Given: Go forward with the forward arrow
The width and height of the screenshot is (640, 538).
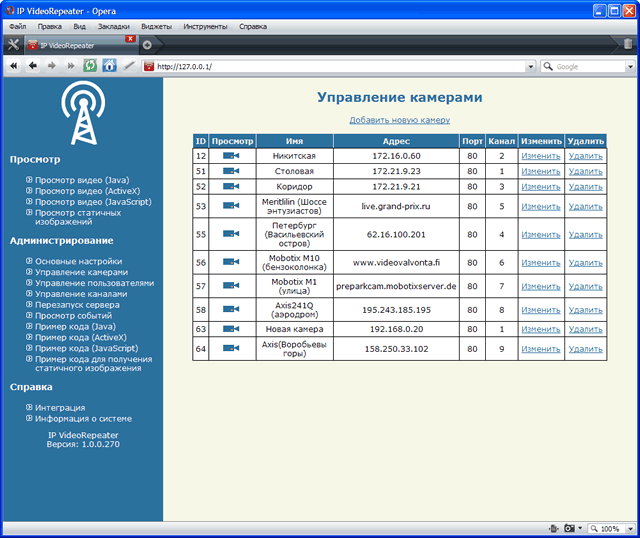Looking at the screenshot, I should click(x=52, y=66).
